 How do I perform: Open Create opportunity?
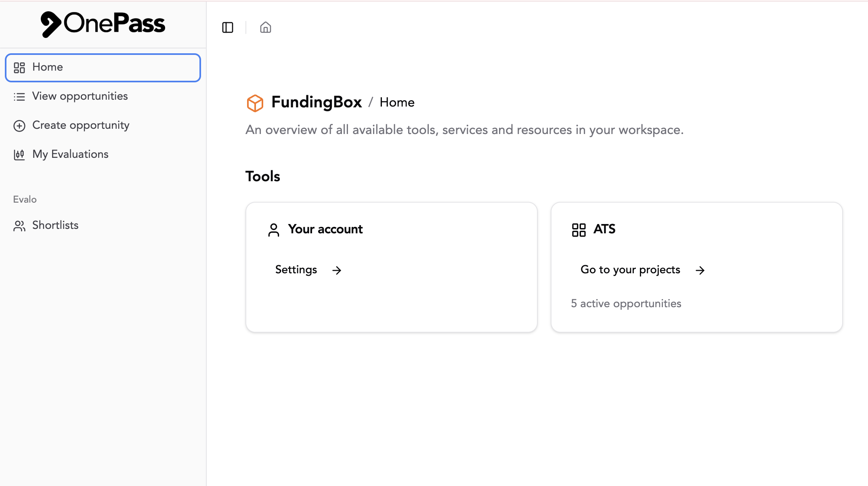tap(103, 126)
